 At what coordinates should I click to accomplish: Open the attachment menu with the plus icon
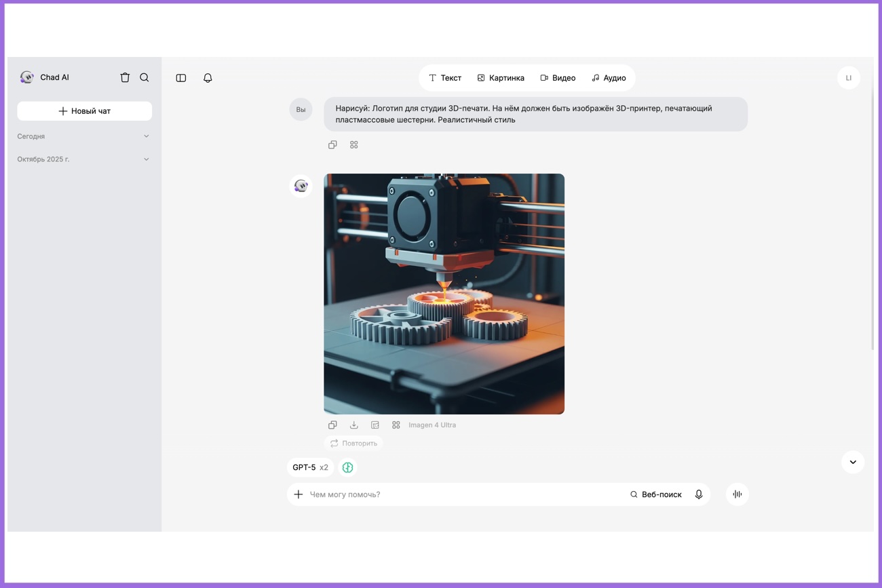[299, 494]
